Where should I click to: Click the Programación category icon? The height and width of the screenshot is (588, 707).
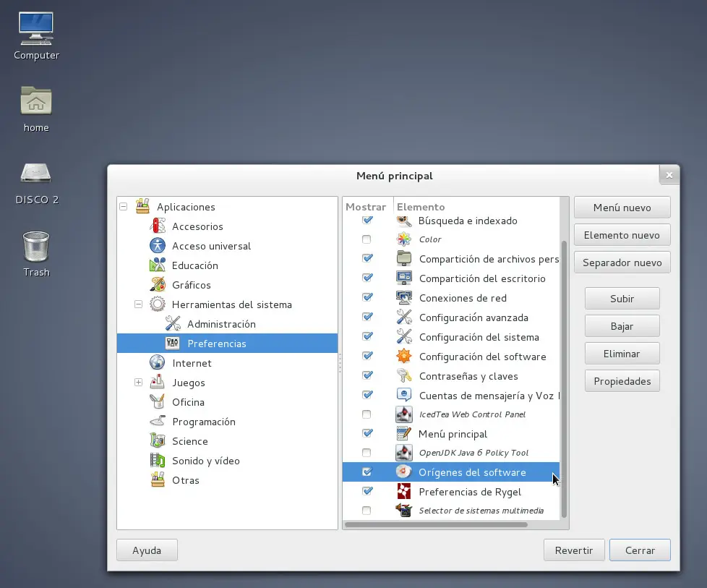pyautogui.click(x=158, y=421)
